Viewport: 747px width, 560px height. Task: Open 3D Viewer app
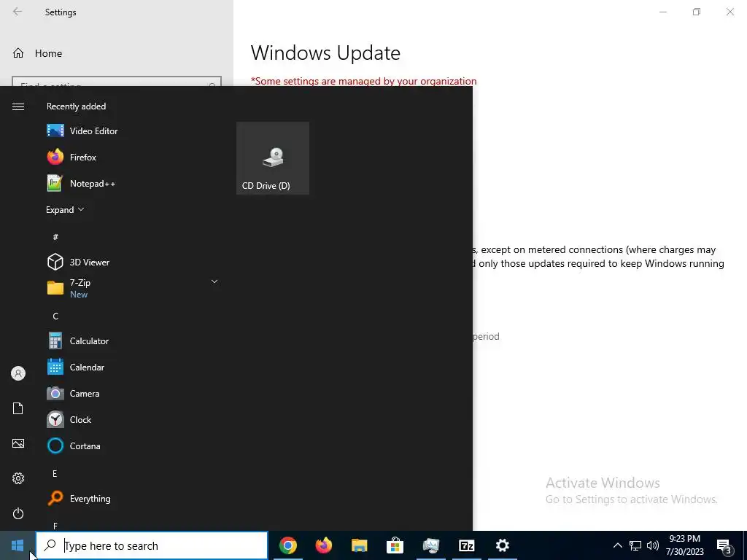pos(132,262)
